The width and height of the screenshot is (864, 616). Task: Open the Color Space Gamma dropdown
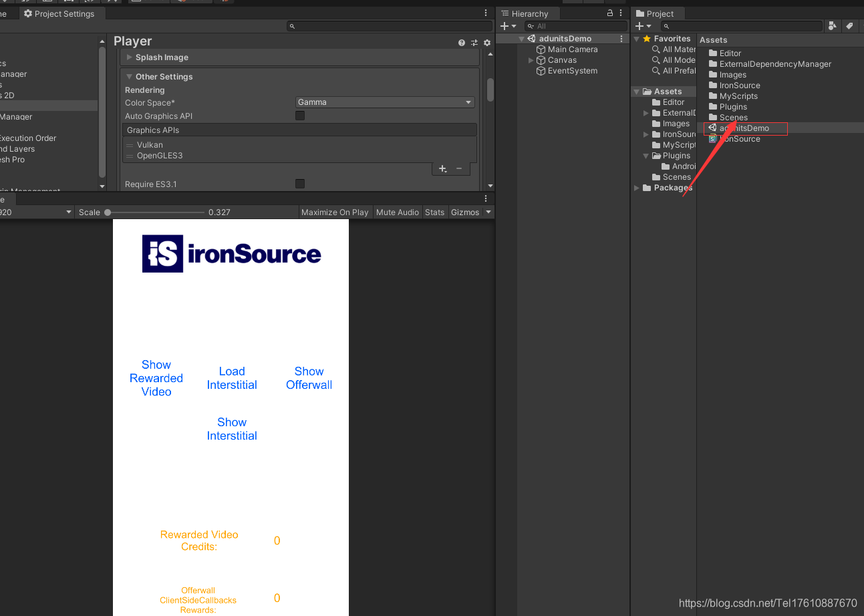point(385,102)
